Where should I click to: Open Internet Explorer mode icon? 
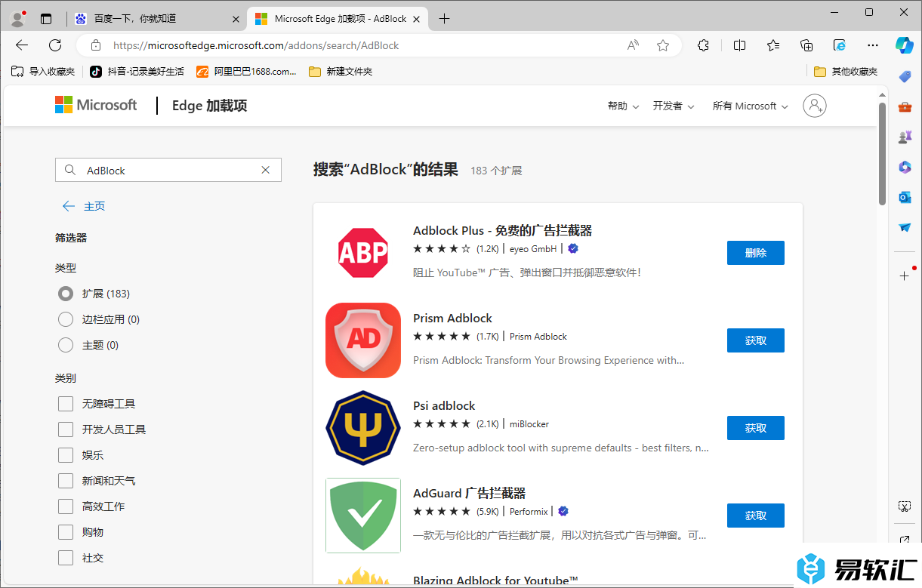tap(840, 45)
